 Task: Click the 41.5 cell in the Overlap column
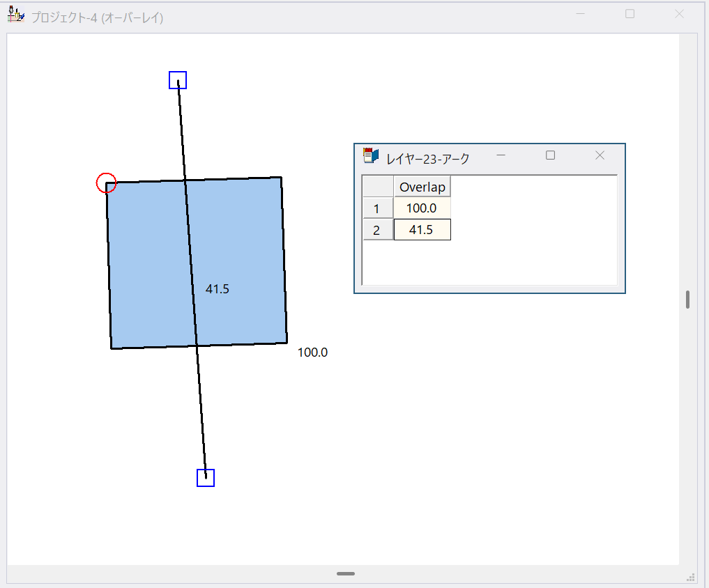click(422, 230)
